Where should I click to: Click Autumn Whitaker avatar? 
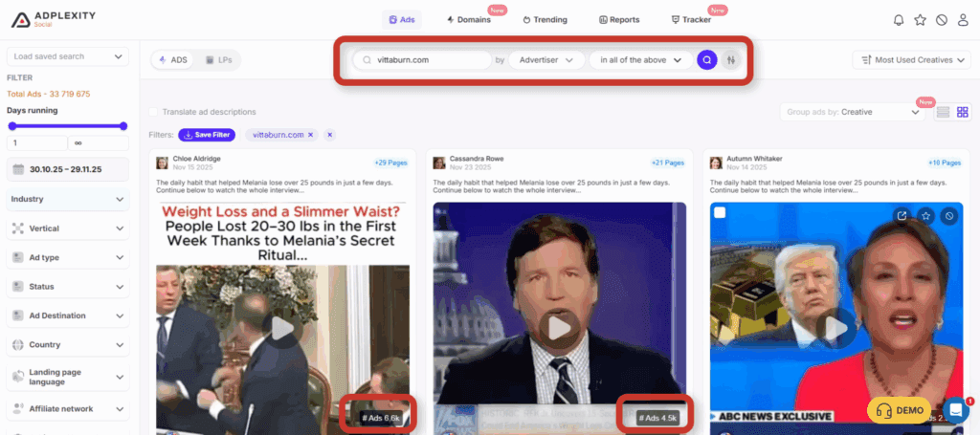tap(716, 163)
